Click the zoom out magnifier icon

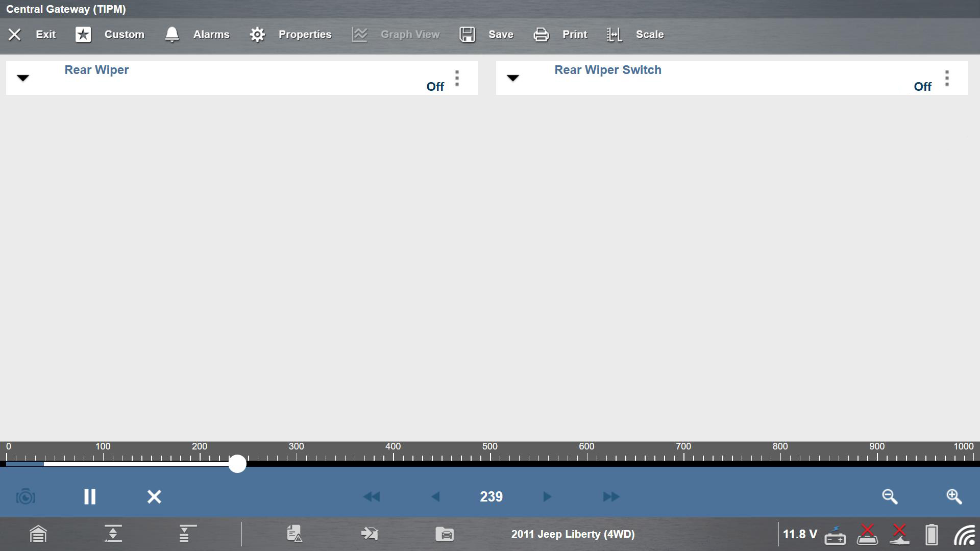(890, 496)
